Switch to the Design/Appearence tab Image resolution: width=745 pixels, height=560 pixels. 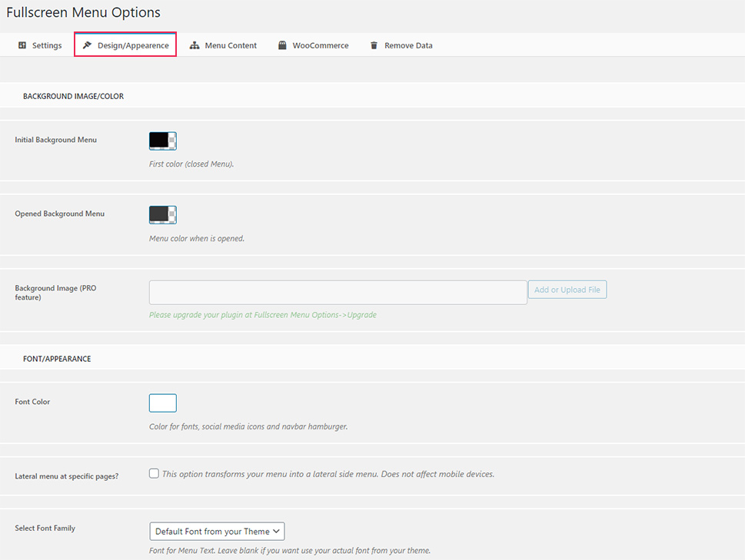(x=125, y=45)
